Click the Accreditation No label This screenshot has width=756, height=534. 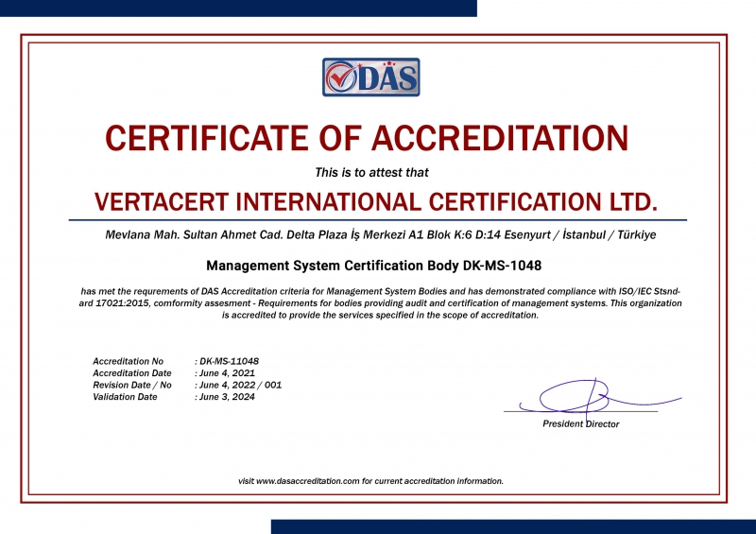tap(129, 361)
